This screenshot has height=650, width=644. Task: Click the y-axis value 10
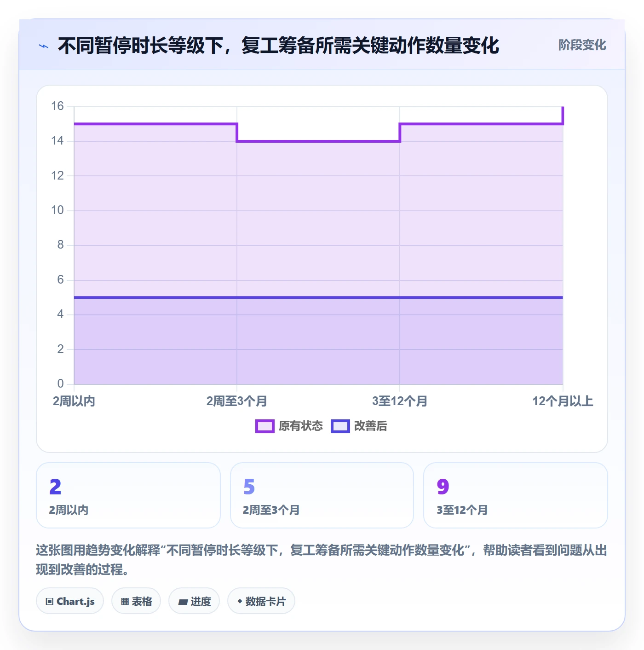tap(57, 210)
